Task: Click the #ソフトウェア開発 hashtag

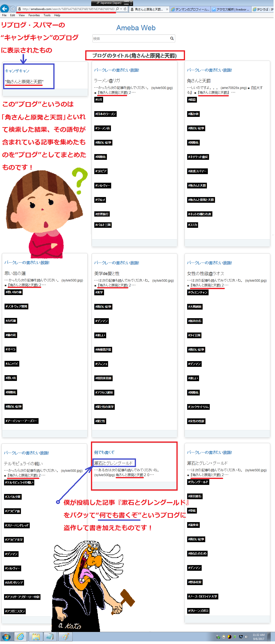Action: [x=16, y=306]
